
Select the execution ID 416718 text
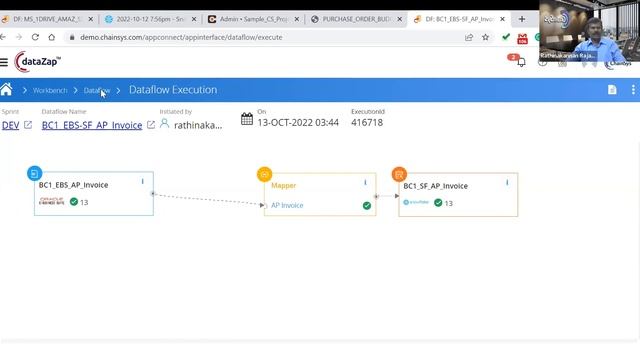point(367,122)
